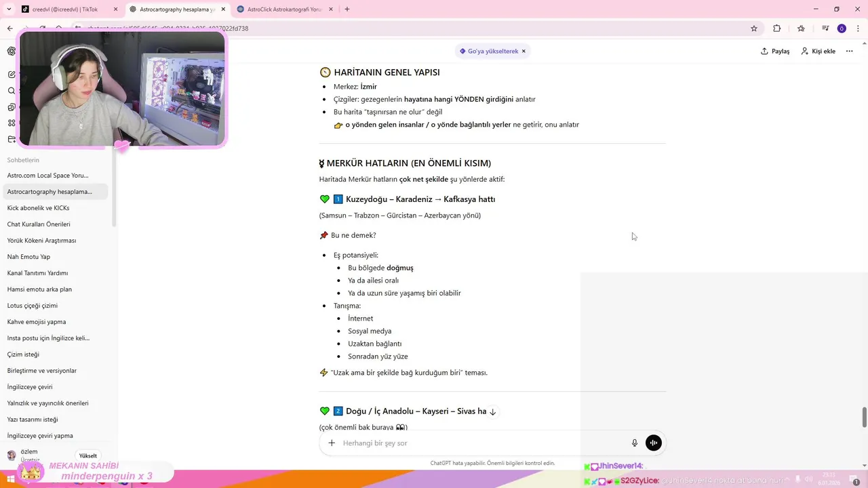
Task: Click the plus attachment icon in composer
Action: click(332, 443)
